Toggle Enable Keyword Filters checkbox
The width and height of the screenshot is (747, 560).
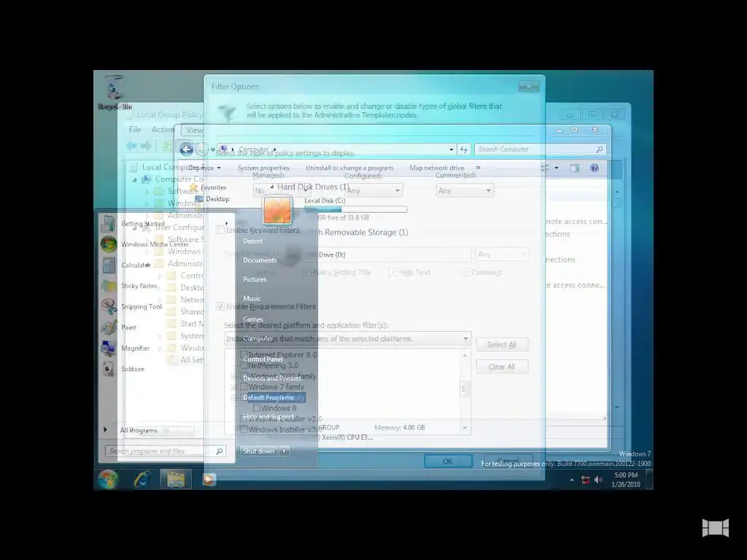[x=220, y=230]
